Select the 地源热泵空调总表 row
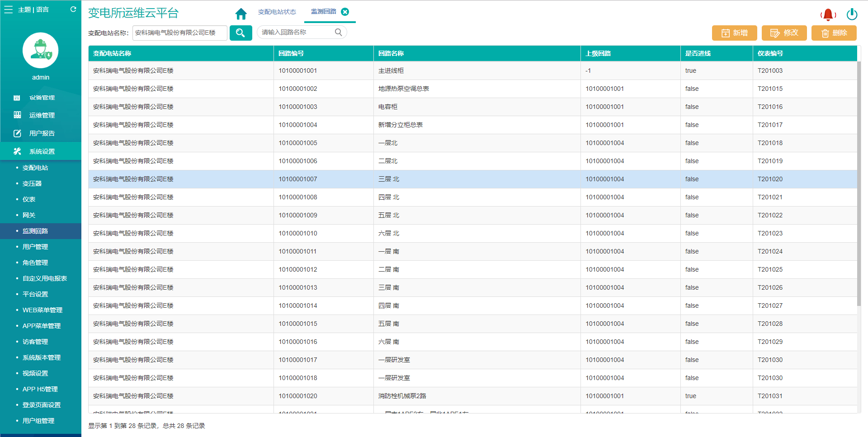This screenshot has width=868, height=437. coord(472,89)
